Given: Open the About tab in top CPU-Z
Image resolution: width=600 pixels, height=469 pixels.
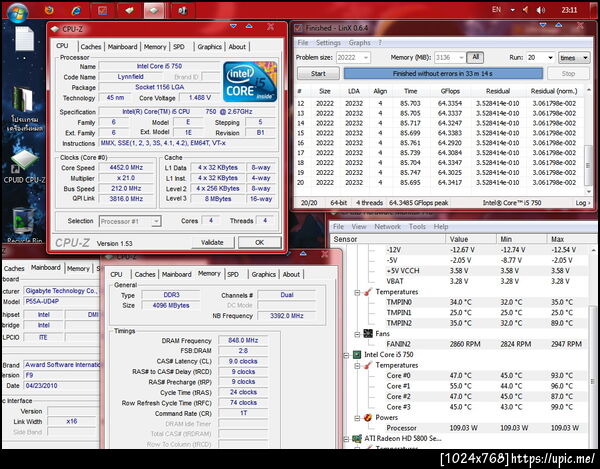Looking at the screenshot, I should 237,47.
